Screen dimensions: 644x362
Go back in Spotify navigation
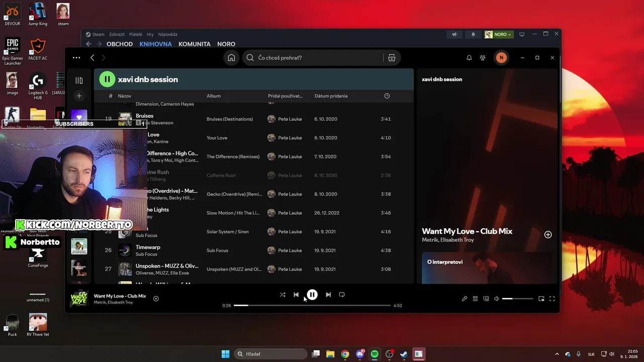click(92, 58)
